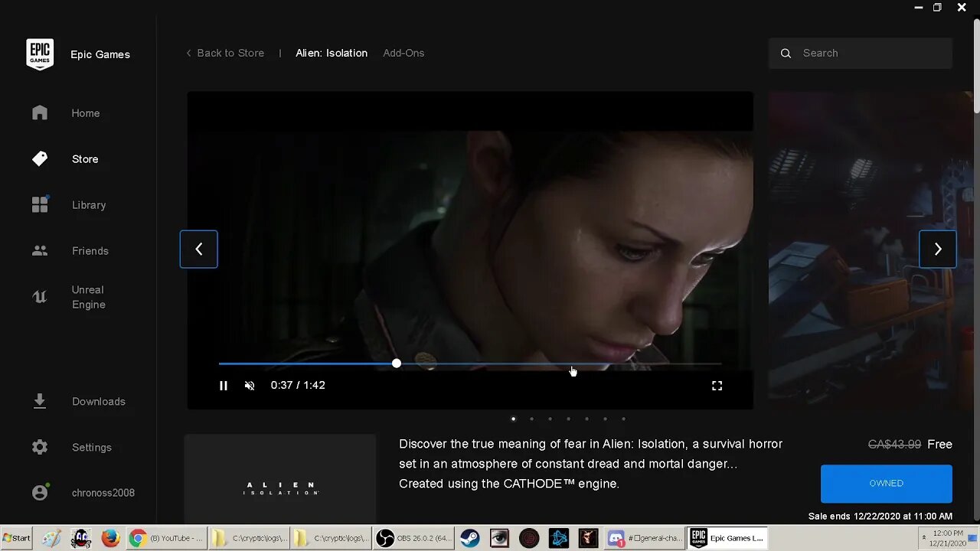980x551 pixels.
Task: Click the Sale ends 12/22/2020 text
Action: 880,517
